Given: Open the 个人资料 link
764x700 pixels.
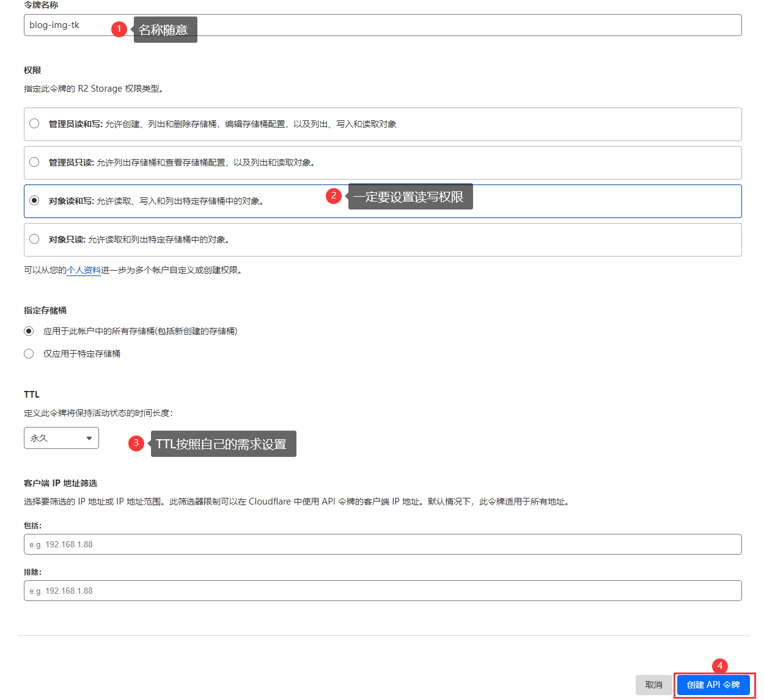Looking at the screenshot, I should tap(84, 270).
